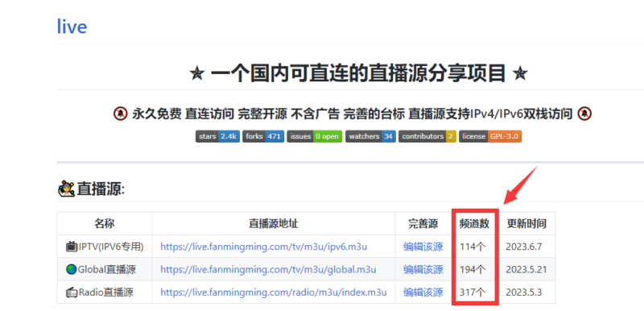Open the global.m3u source URL
644x311 pixels.
[x=268, y=269]
